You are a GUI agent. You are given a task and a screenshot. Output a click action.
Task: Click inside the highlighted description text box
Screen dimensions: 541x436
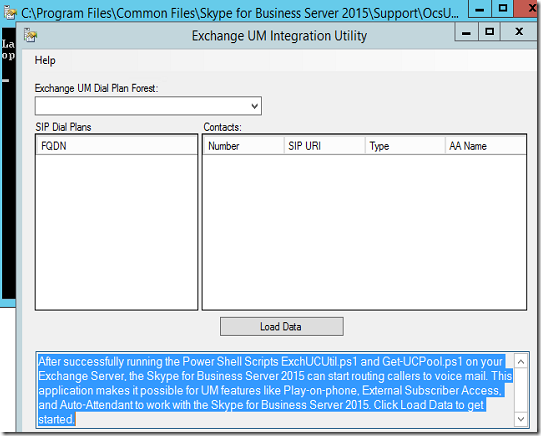click(275, 390)
